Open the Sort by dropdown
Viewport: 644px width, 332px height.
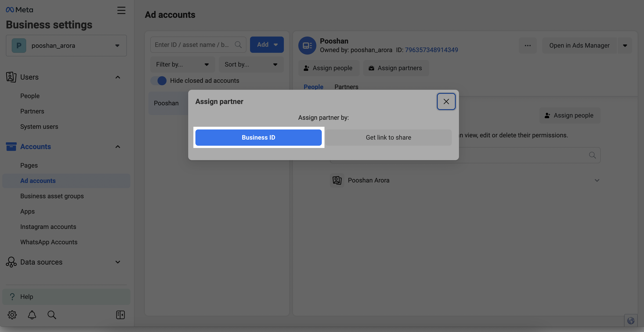[251, 65]
